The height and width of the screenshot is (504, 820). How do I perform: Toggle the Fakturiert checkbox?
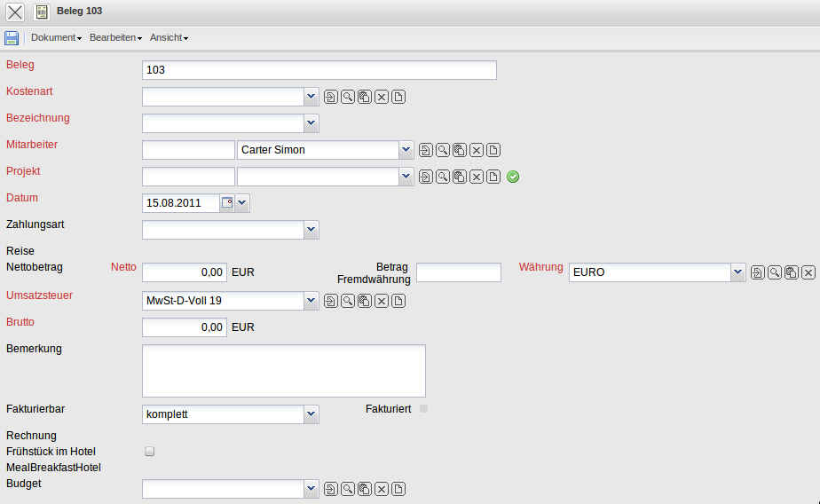[423, 409]
